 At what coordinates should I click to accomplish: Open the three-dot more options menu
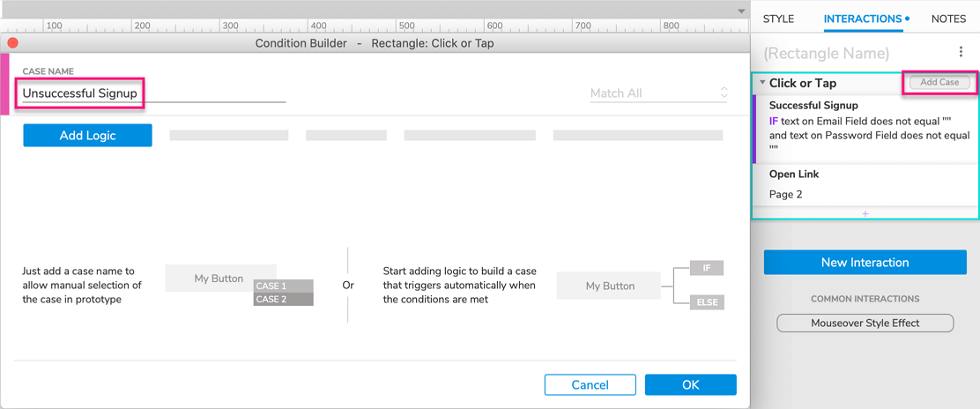click(x=961, y=53)
